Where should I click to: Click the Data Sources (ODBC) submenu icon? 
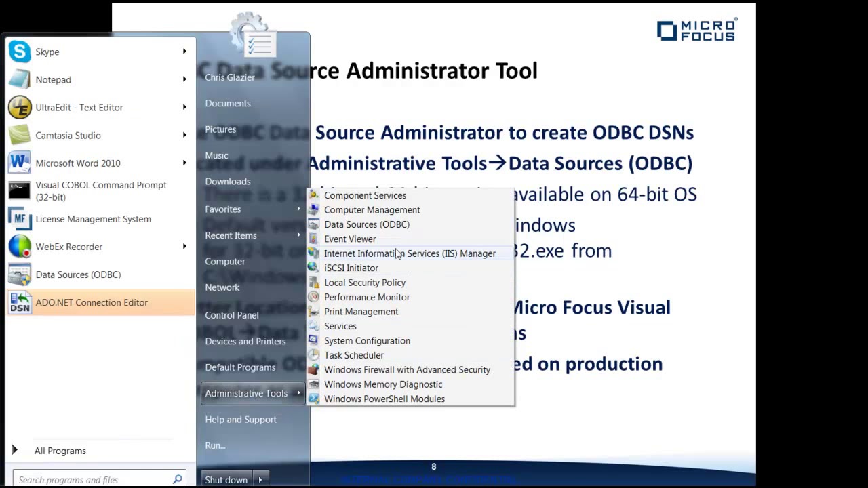pyautogui.click(x=313, y=224)
